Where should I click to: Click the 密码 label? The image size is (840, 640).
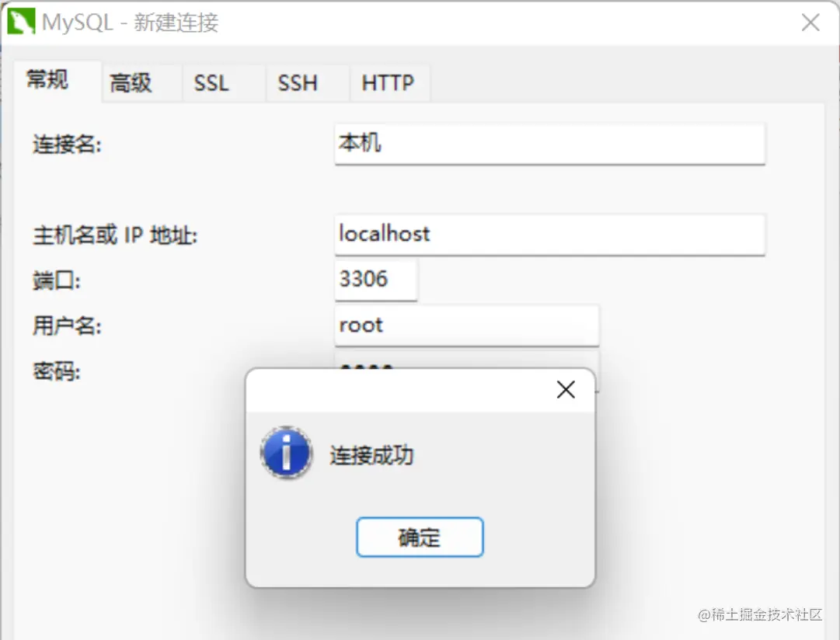coord(56,371)
